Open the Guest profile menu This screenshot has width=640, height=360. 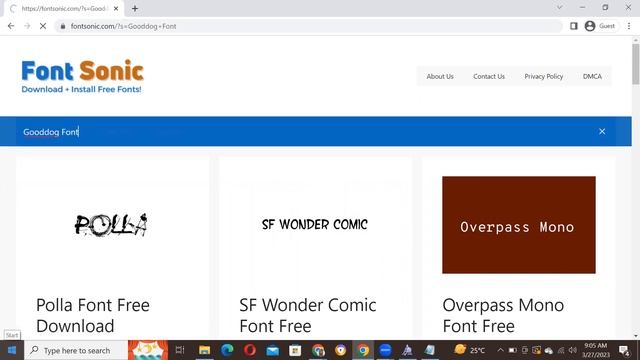pos(600,26)
